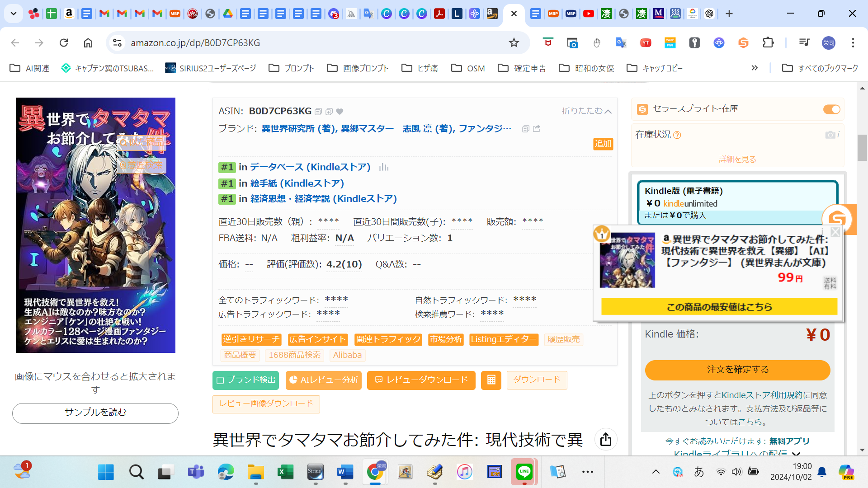Click この商品の最安値はこちら banner
868x488 pixels.
[719, 307]
